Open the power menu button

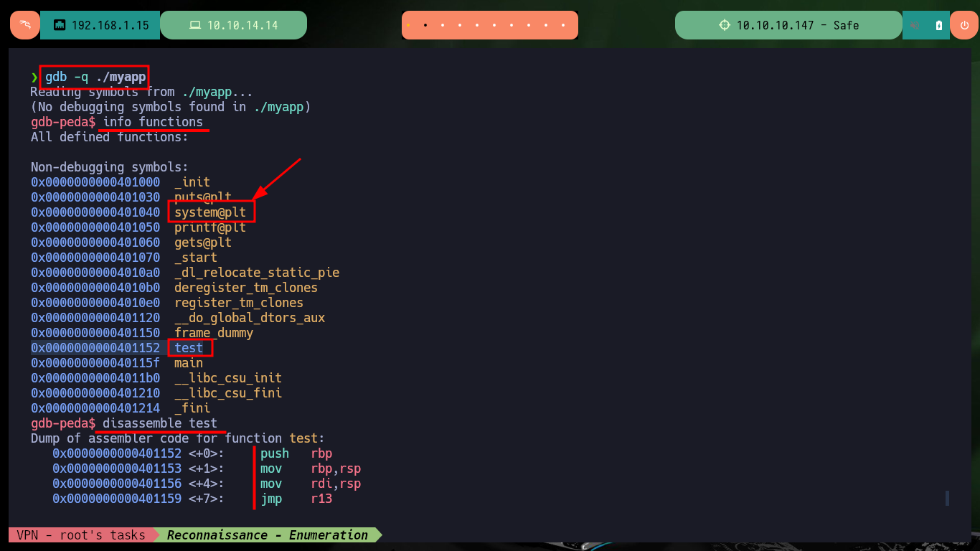963,25
